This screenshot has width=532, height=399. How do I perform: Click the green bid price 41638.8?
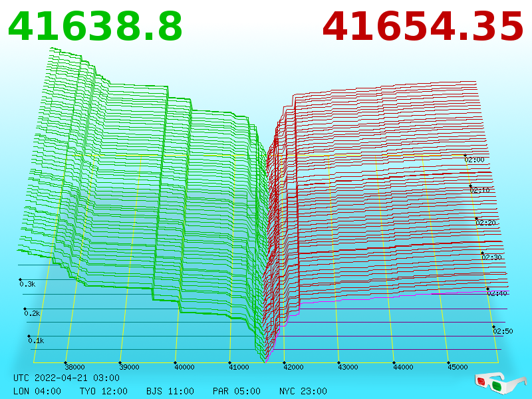(95, 27)
